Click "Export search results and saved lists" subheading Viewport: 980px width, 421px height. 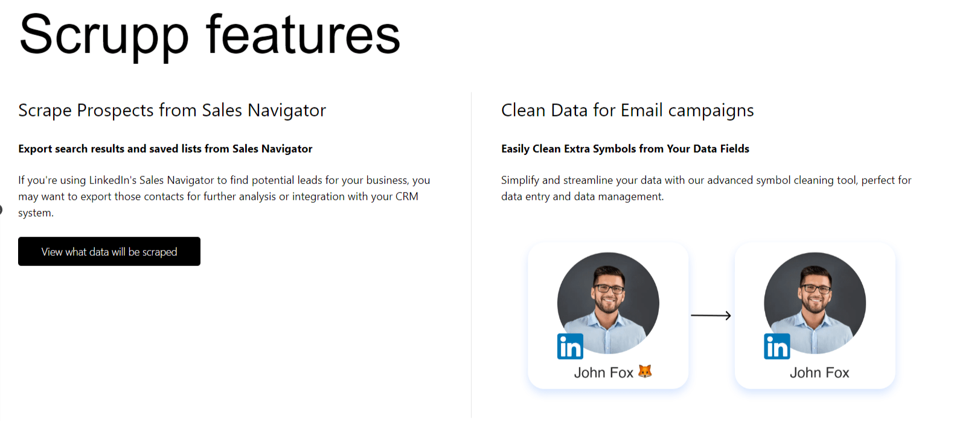[165, 149]
